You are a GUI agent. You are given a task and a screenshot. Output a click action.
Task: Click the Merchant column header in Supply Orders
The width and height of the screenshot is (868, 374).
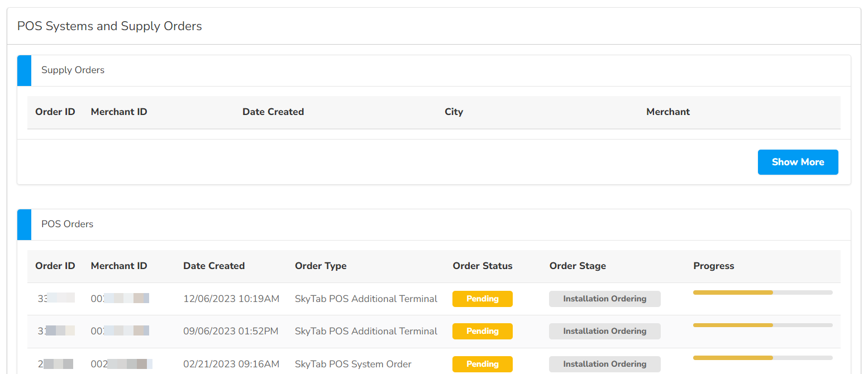click(x=667, y=112)
